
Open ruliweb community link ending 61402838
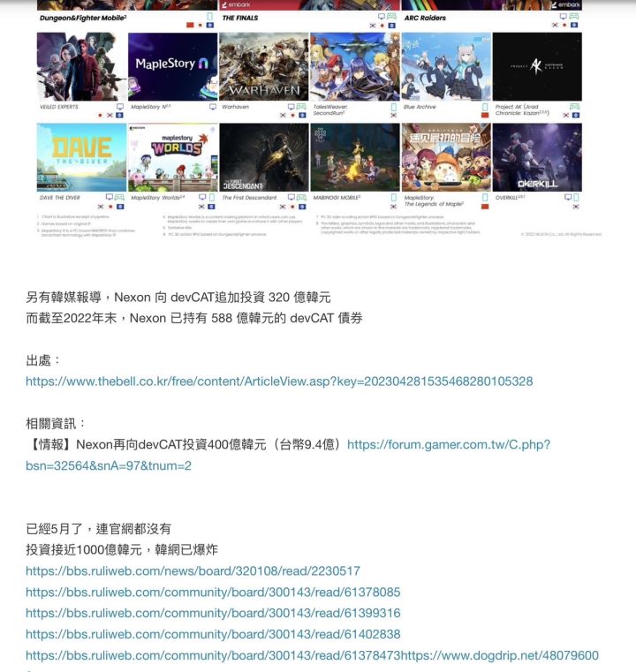click(x=213, y=634)
